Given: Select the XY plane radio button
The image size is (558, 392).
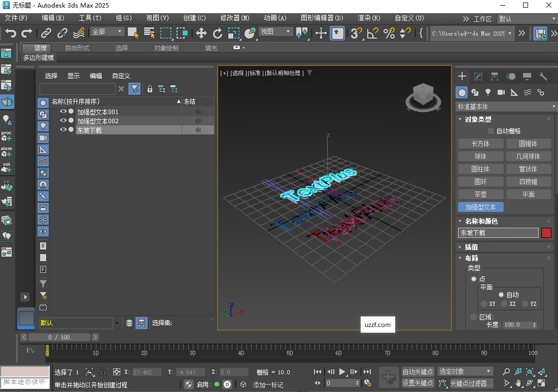Looking at the screenshot, I should click(483, 303).
